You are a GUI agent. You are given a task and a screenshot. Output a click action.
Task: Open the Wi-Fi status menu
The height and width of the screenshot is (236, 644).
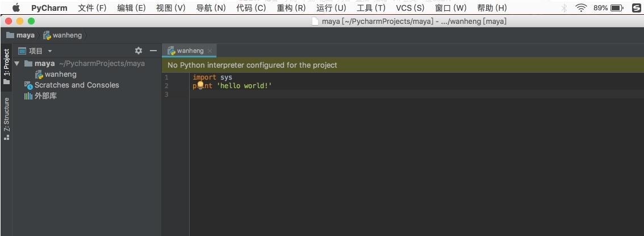(581, 8)
